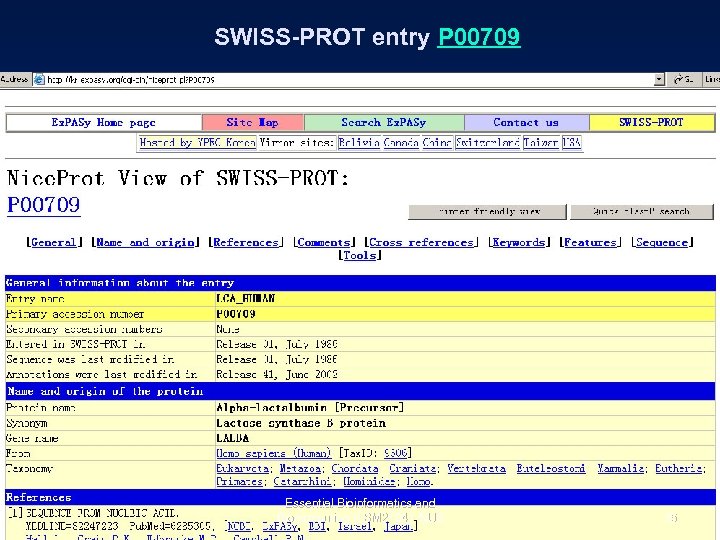Open the Metazoa taxonomy link
720x540 pixels.
(x=300, y=468)
